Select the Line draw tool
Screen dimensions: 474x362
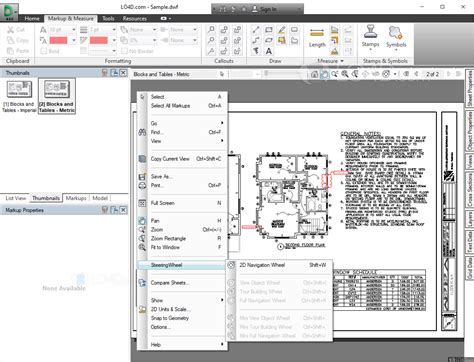pos(256,30)
